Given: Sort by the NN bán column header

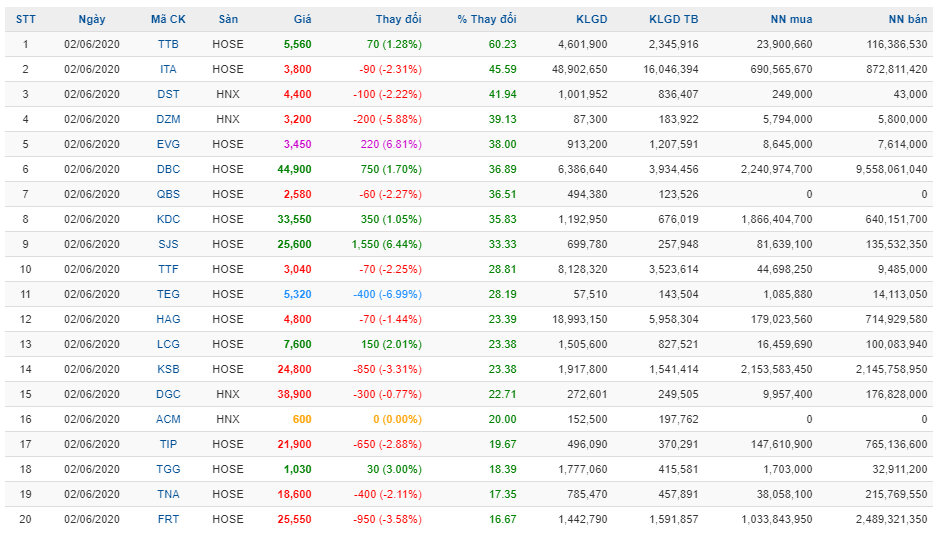Looking at the screenshot, I should (907, 20).
